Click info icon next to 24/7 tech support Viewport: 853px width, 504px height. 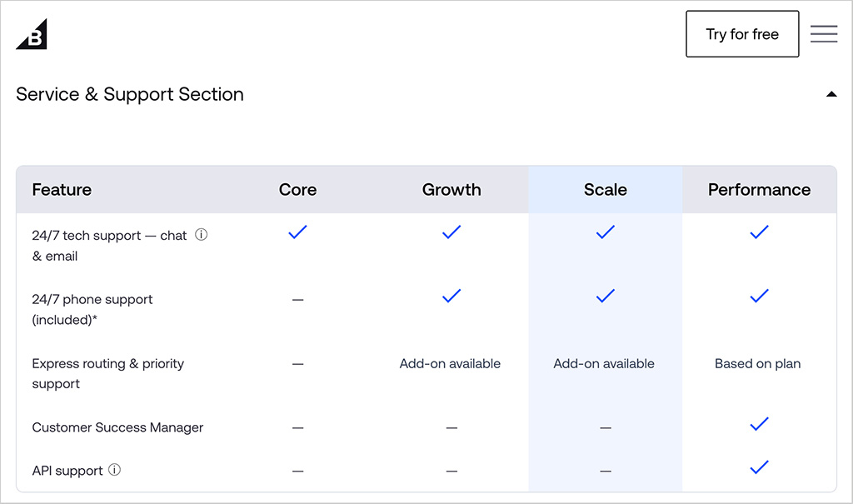pos(202,235)
